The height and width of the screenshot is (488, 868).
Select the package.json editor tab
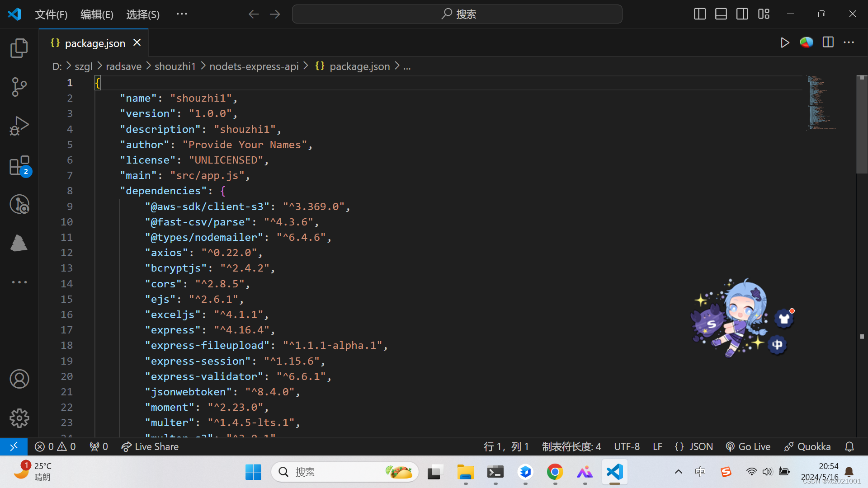click(x=94, y=43)
